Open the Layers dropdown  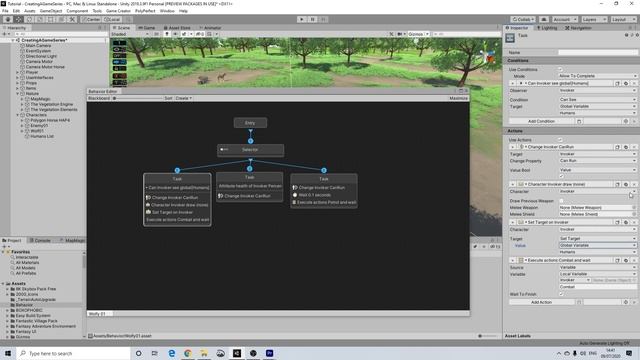tap(594, 19)
